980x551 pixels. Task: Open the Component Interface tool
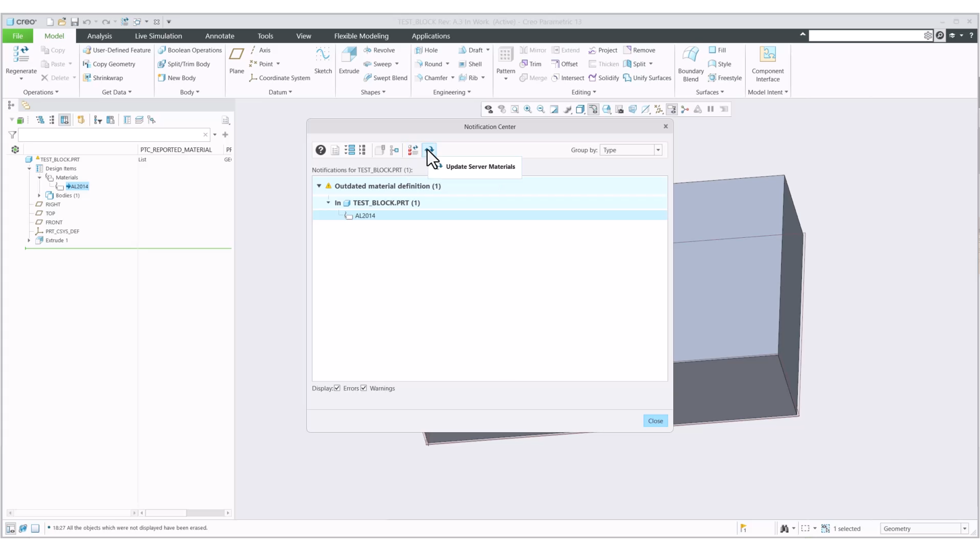(768, 60)
